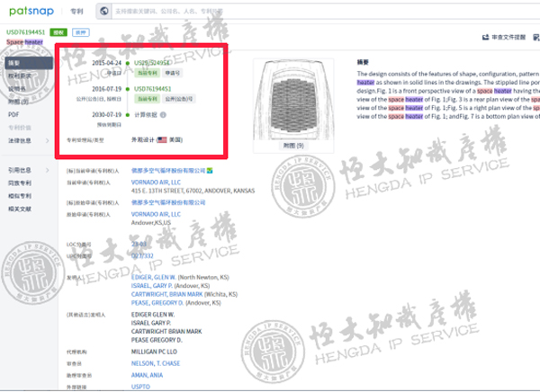Open 同族专利 in sidebar

20,183
